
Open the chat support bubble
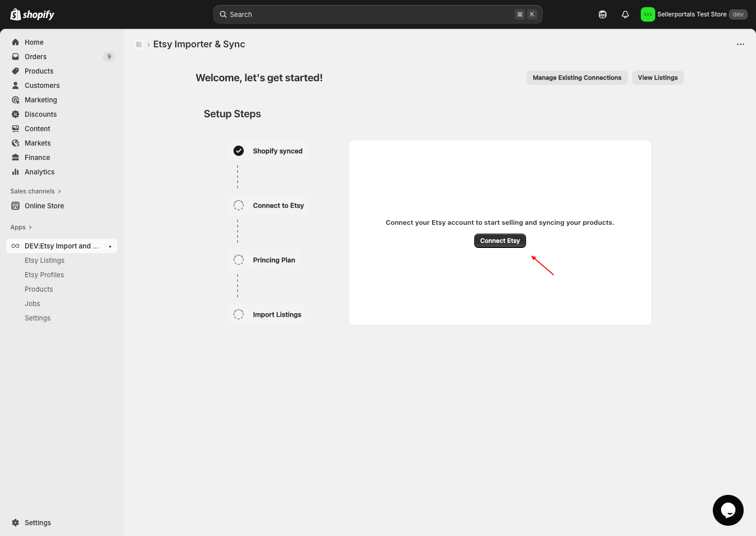click(x=728, y=510)
